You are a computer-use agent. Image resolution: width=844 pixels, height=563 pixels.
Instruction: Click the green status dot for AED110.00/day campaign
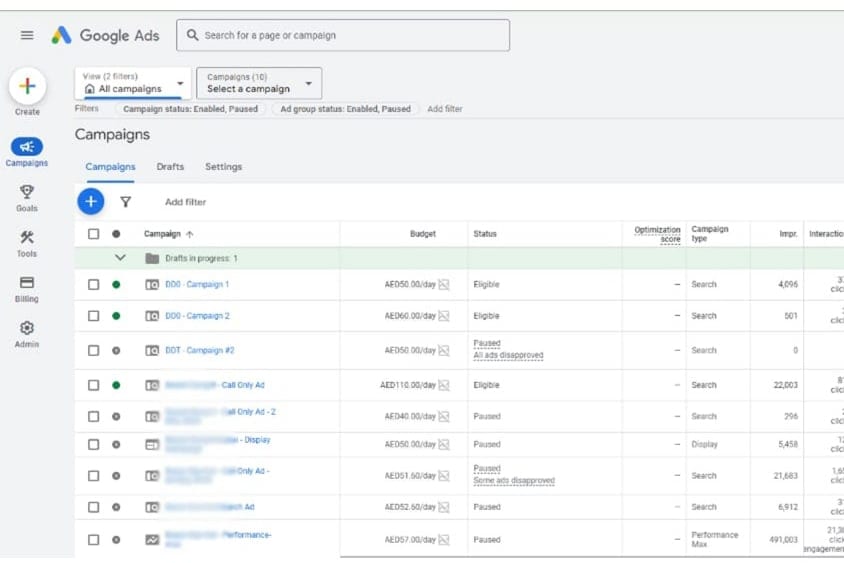116,385
